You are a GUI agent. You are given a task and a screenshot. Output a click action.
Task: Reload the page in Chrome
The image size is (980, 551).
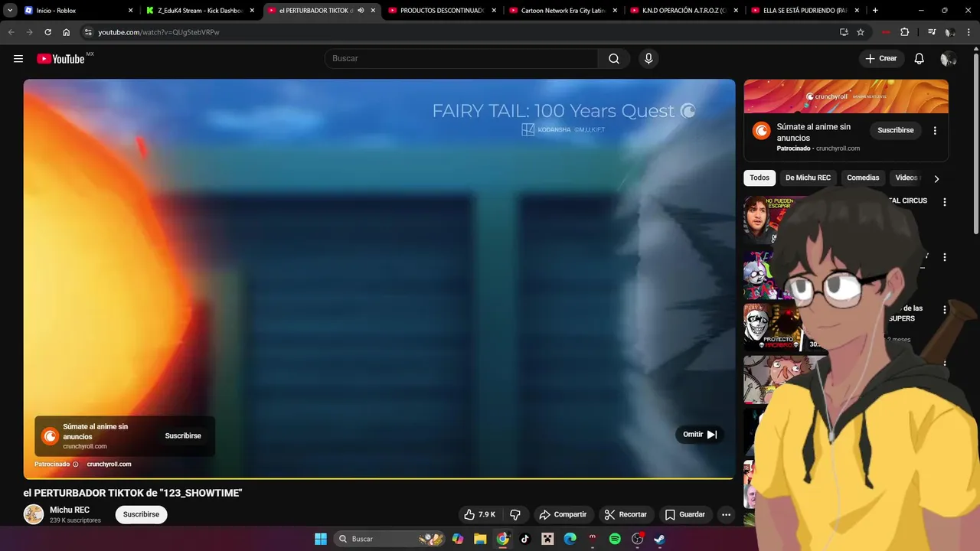coord(47,32)
